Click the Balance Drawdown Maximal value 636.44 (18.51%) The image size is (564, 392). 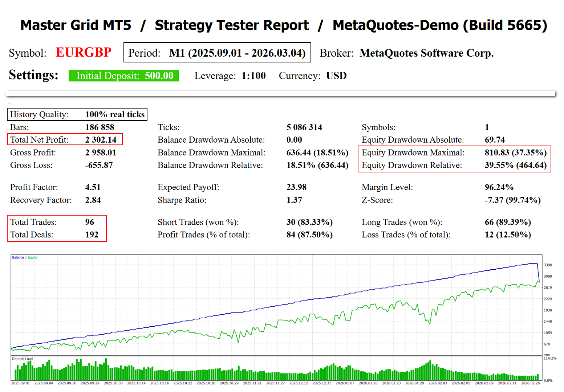click(317, 153)
